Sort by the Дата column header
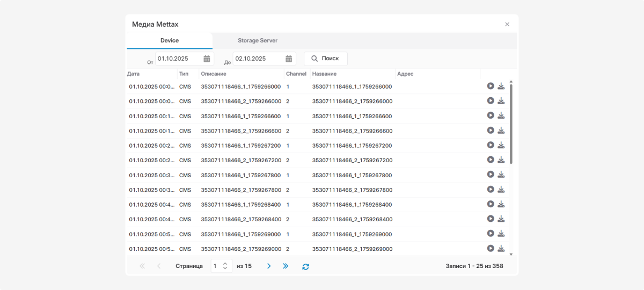This screenshot has width=644, height=290. tap(134, 74)
